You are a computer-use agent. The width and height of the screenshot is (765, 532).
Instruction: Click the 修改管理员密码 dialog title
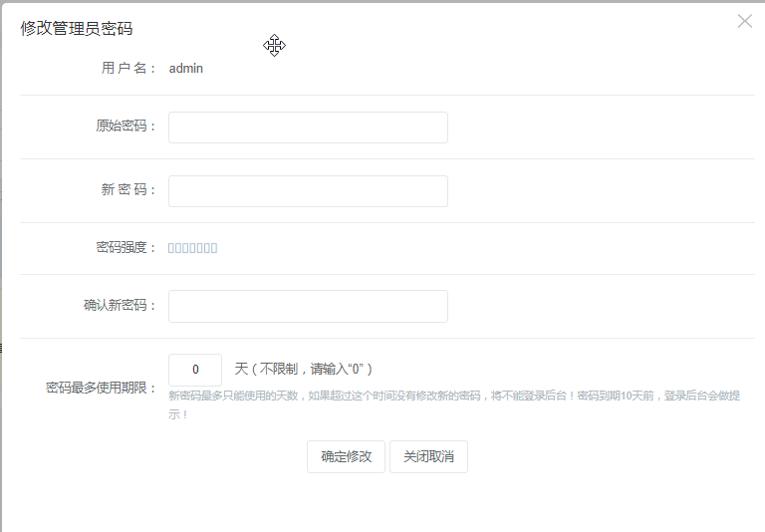(77, 29)
